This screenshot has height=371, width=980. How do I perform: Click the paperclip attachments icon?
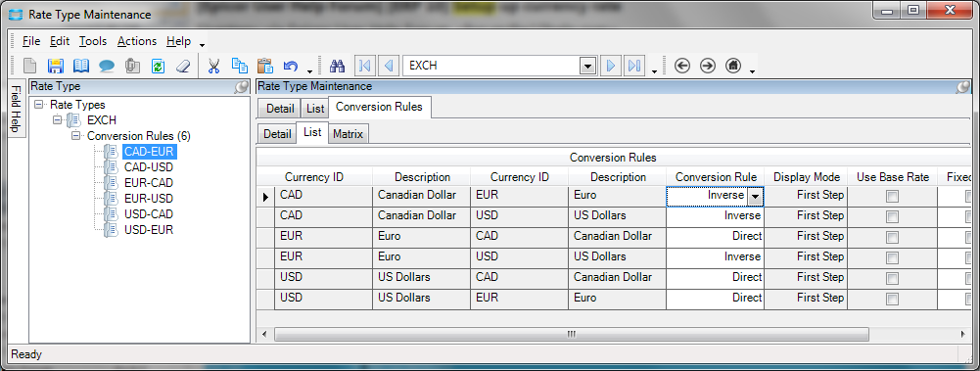click(132, 66)
